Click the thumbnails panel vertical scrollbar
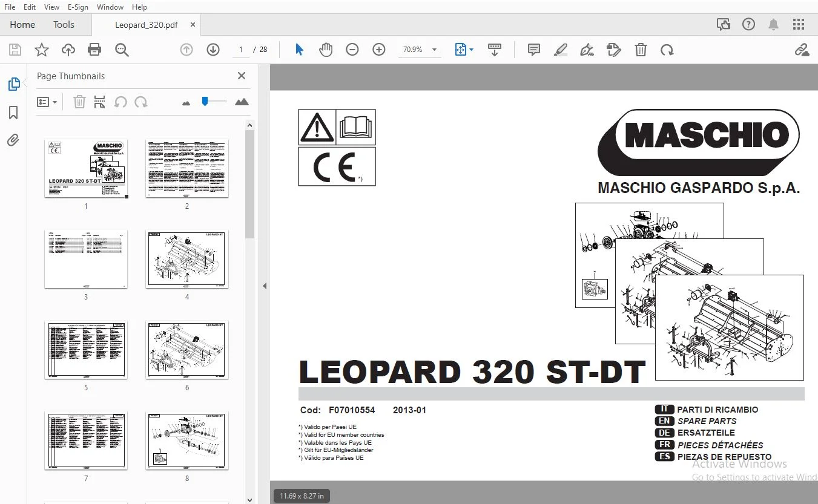The height and width of the screenshot is (504, 818). click(249, 184)
